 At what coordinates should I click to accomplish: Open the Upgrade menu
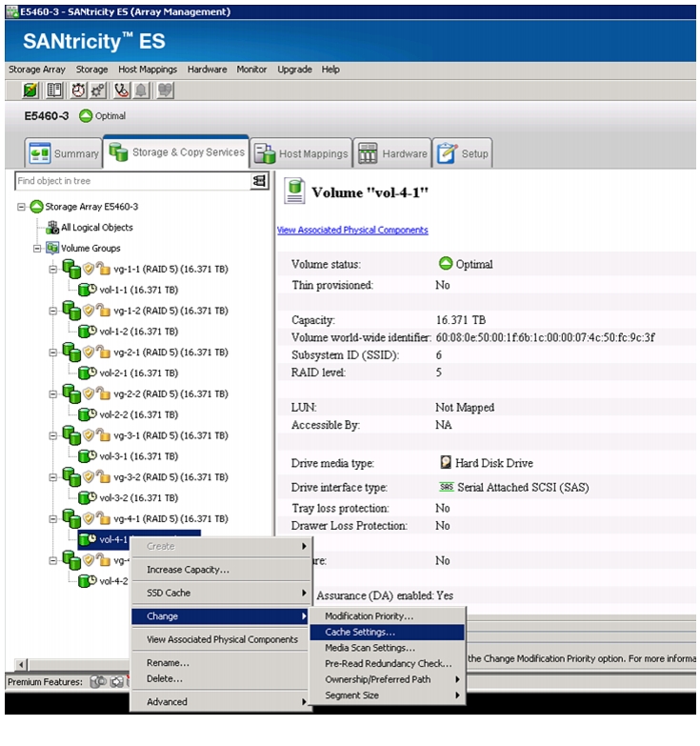click(294, 70)
